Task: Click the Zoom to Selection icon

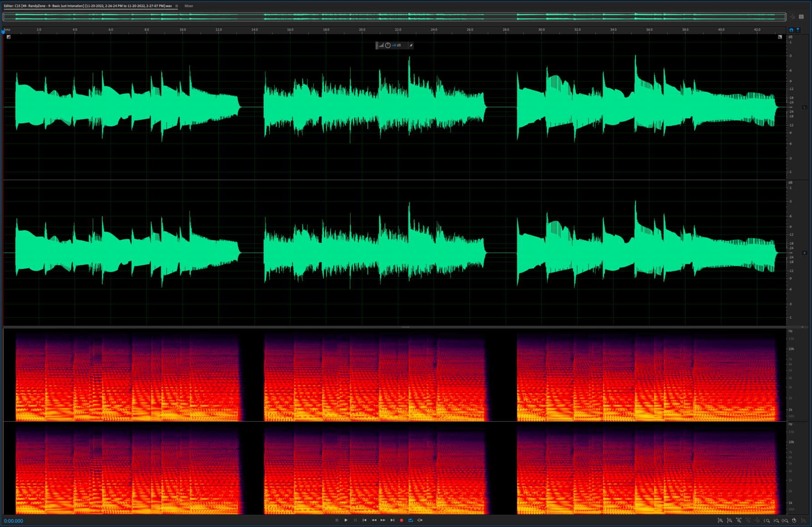Action: pyautogui.click(x=785, y=521)
